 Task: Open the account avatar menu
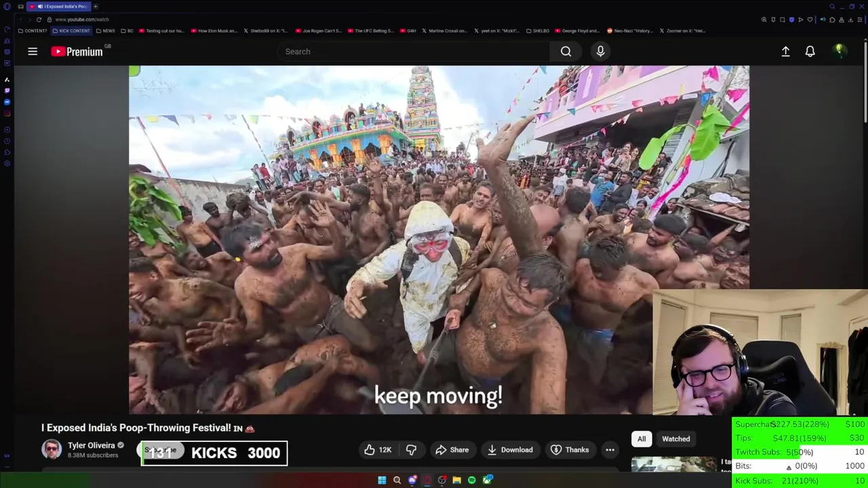click(839, 51)
